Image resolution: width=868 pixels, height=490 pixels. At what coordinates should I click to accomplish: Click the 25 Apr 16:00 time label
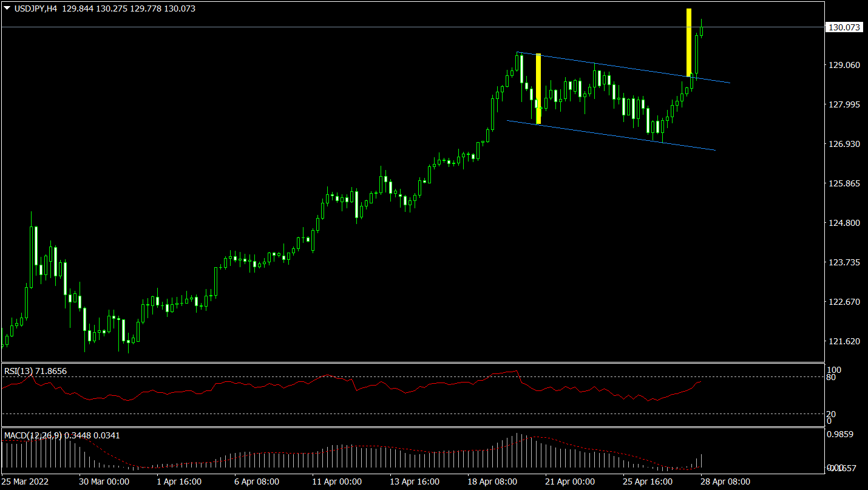tap(648, 481)
